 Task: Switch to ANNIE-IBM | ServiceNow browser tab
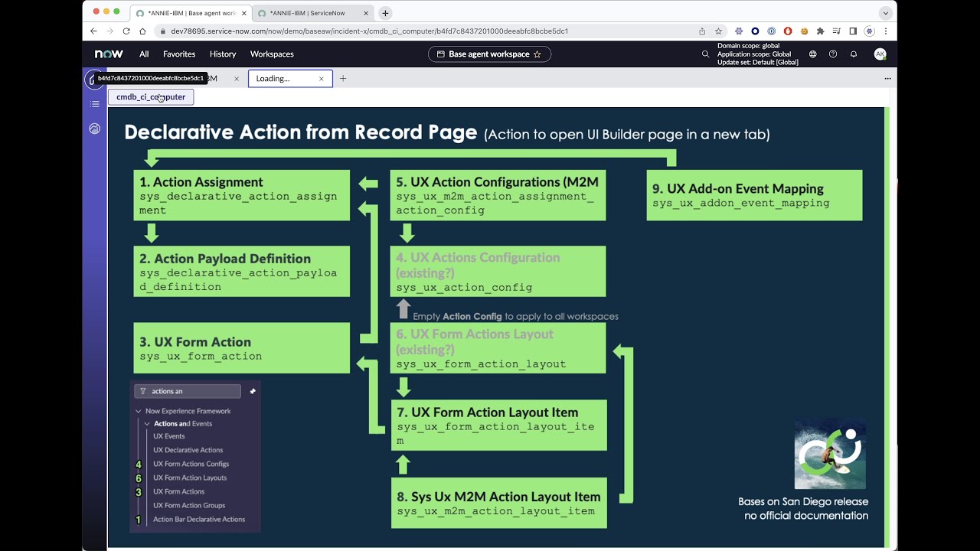point(314,13)
